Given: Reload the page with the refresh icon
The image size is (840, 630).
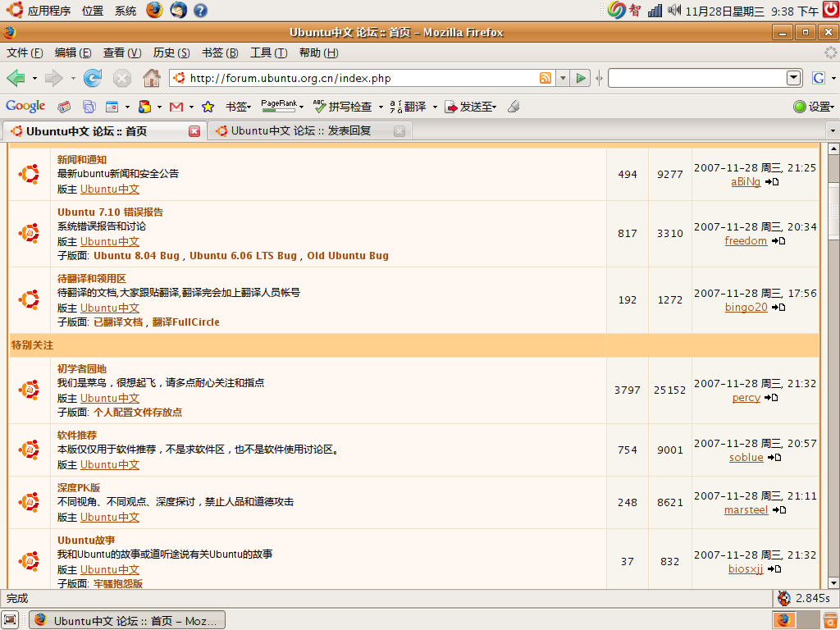Looking at the screenshot, I should coord(93,78).
